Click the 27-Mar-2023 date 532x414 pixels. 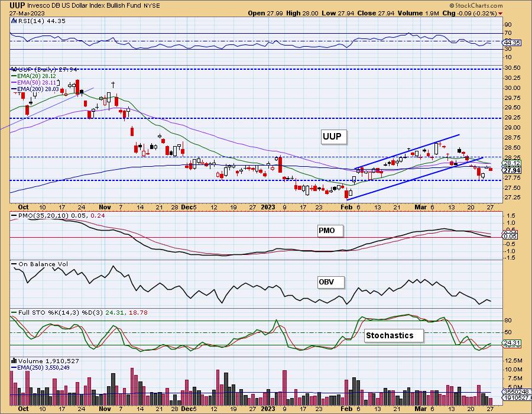(26, 14)
